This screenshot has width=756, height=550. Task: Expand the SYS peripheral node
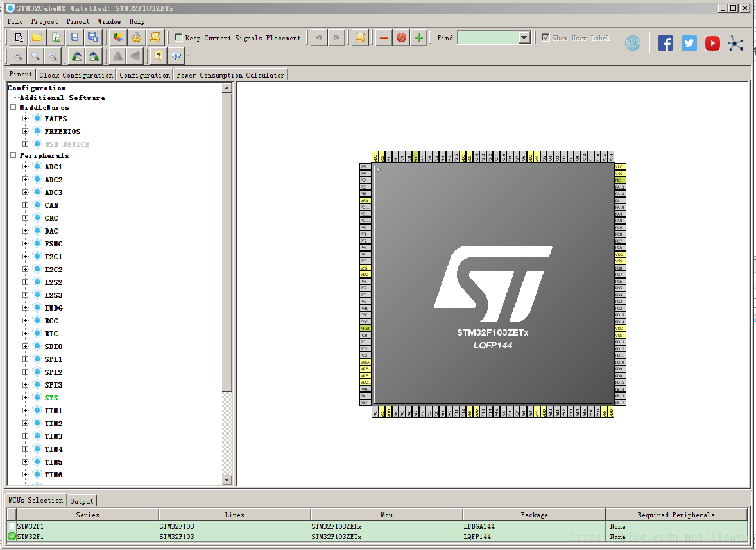point(25,398)
